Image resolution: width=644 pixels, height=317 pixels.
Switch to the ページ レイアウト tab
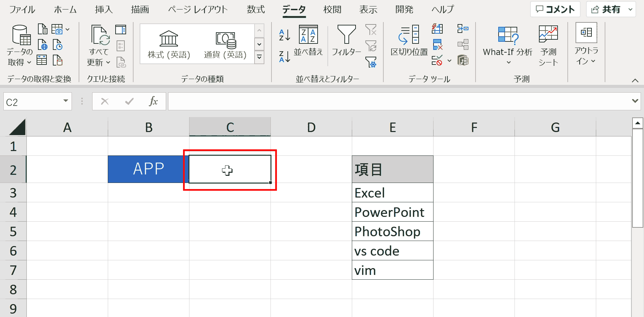click(x=198, y=10)
